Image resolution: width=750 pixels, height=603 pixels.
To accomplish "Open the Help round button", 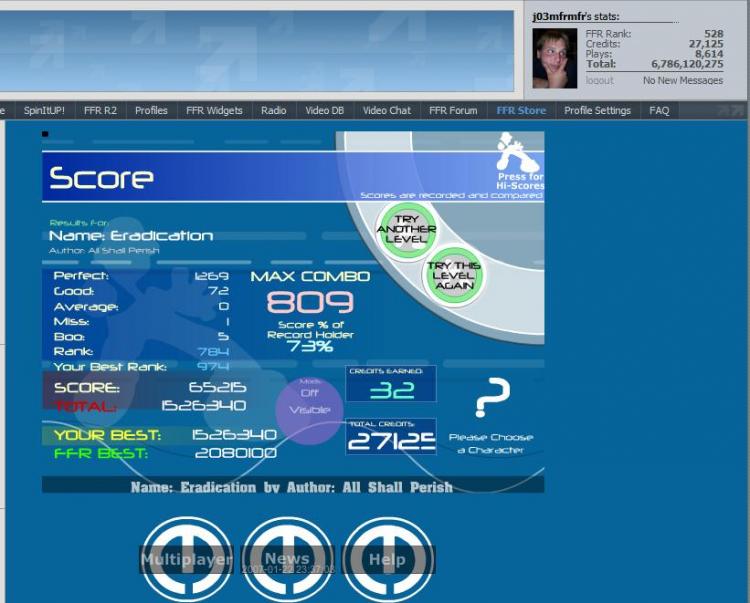I will point(388,559).
